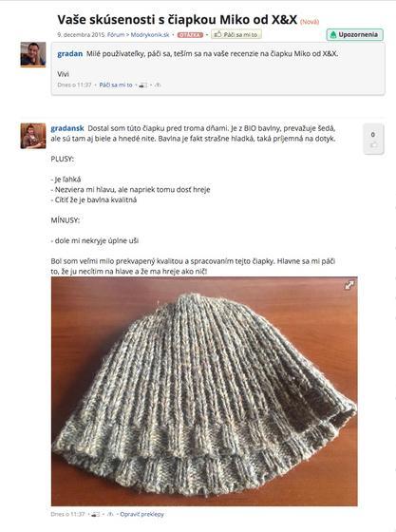Viewport: 396px width, 532px height.
Task: Click gradan's profile avatar
Action: [33, 55]
